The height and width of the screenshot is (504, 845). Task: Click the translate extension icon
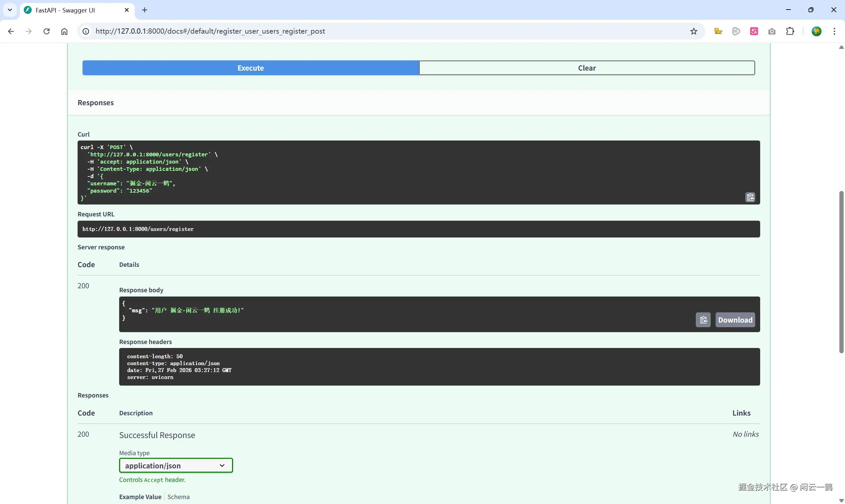(754, 31)
